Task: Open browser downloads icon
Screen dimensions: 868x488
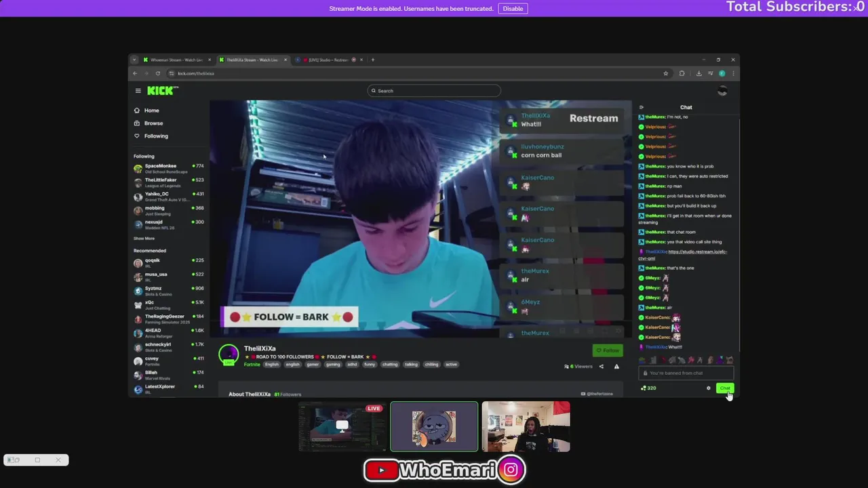Action: tap(699, 73)
